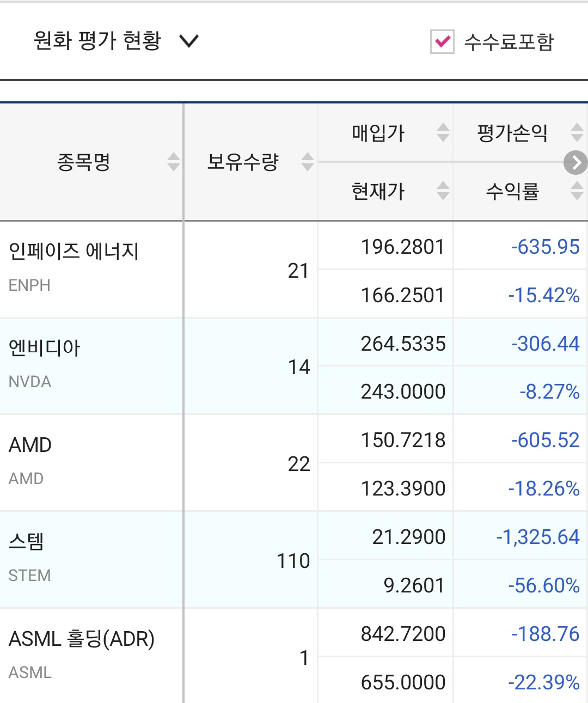Sort by 종목명 column arrows
The width and height of the screenshot is (588, 703).
173,162
